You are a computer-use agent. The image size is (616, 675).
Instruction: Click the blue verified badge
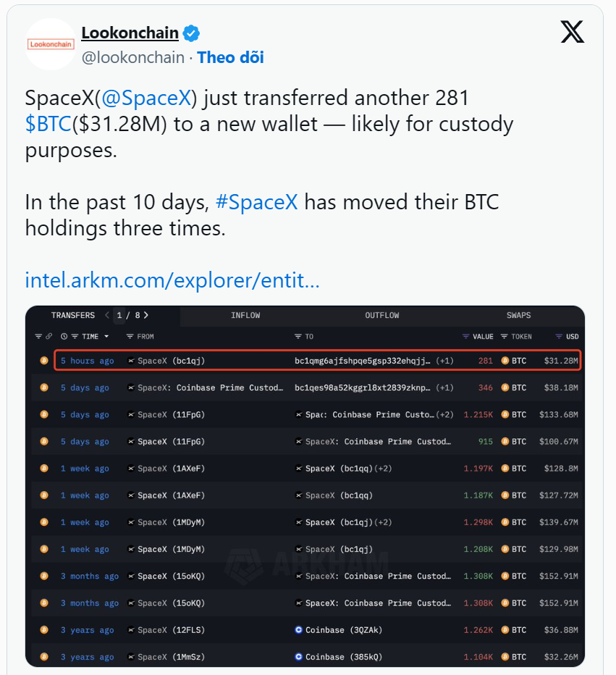pos(191,33)
